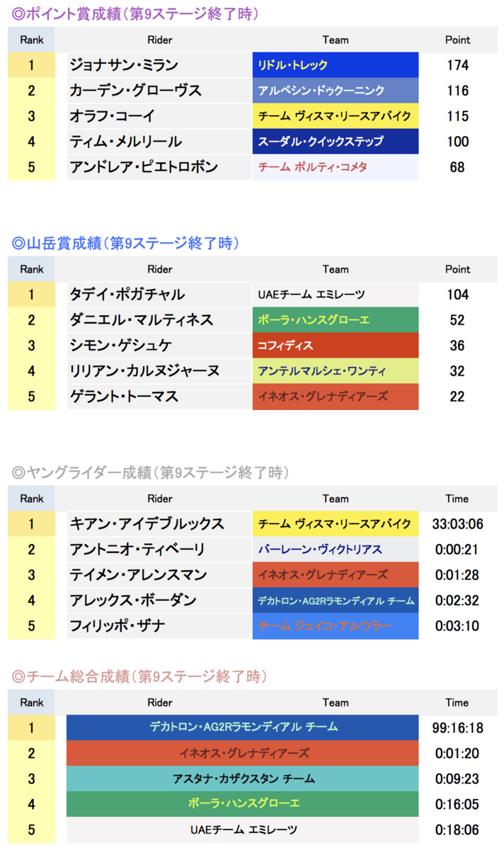Click the チーム ポルティ・コメタ team cell

click(336, 167)
